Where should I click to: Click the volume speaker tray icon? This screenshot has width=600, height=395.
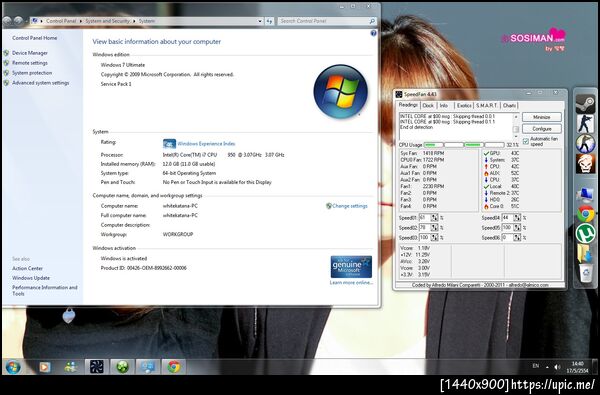[x=558, y=367]
